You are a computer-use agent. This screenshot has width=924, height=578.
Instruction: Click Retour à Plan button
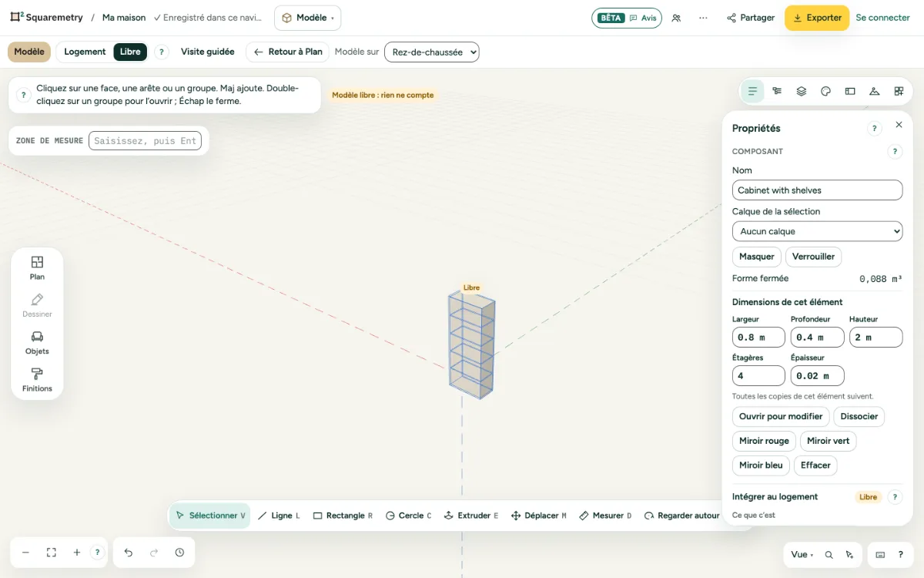click(288, 52)
